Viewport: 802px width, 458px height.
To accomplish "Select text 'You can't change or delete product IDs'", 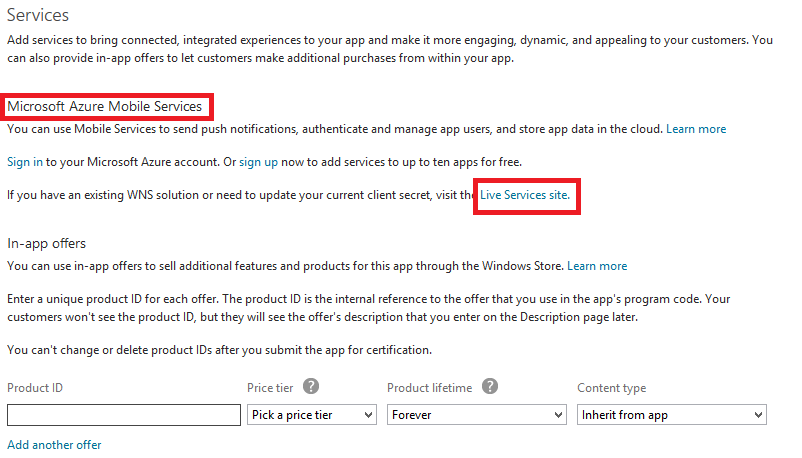I will point(110,350).
